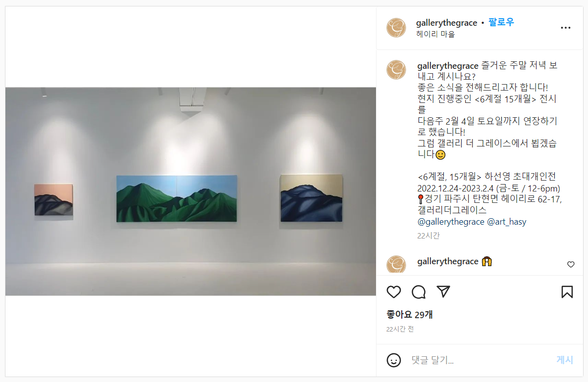588x382 pixels.
Task: Open the @gallerythegrace mention in caption
Action: 451,222
